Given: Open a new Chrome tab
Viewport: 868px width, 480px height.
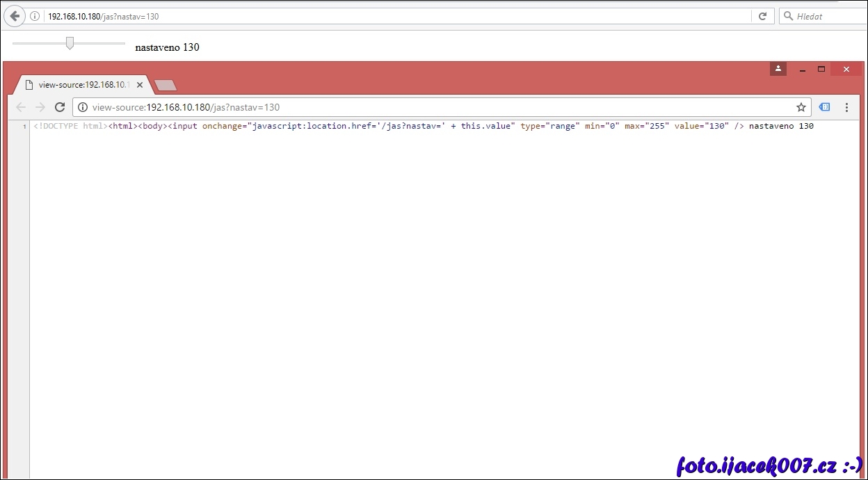Looking at the screenshot, I should point(166,85).
